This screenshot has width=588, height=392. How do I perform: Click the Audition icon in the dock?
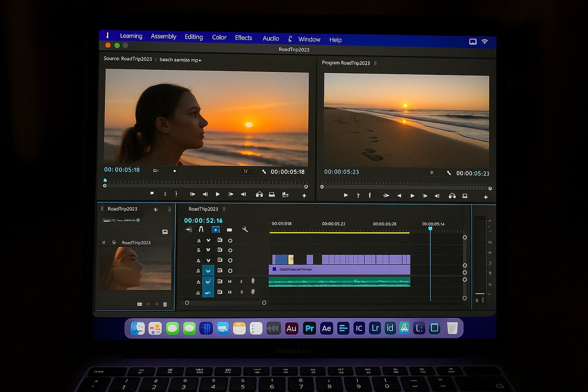292,328
